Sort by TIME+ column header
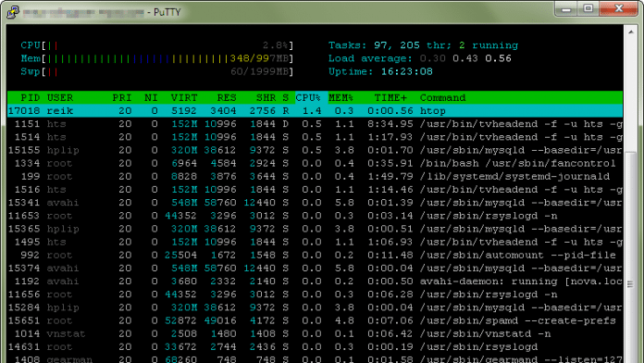 pos(390,98)
